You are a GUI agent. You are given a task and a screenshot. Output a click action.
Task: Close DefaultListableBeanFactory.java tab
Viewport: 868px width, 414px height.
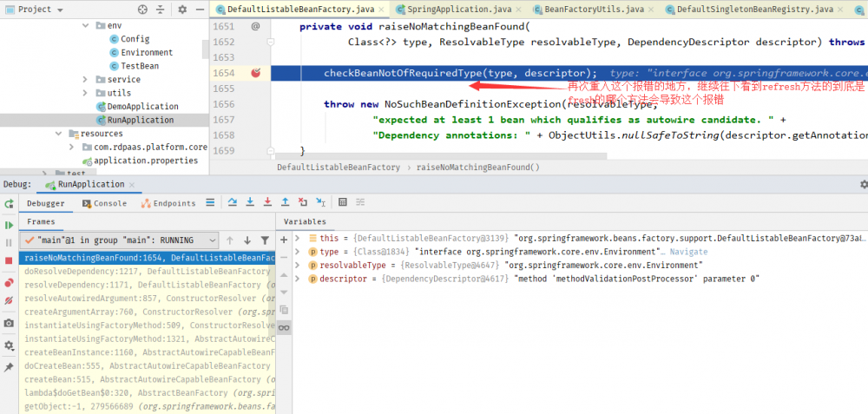coord(382,10)
